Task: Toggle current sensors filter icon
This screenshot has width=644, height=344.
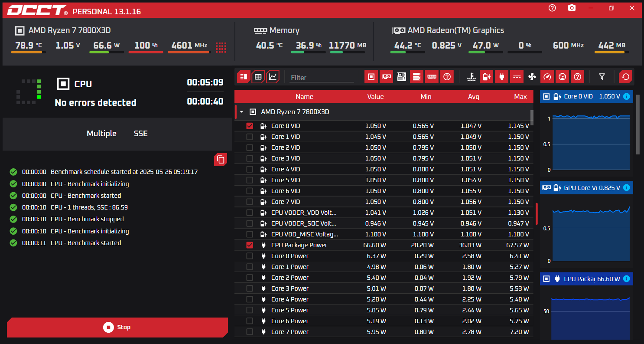Action: (x=517, y=77)
